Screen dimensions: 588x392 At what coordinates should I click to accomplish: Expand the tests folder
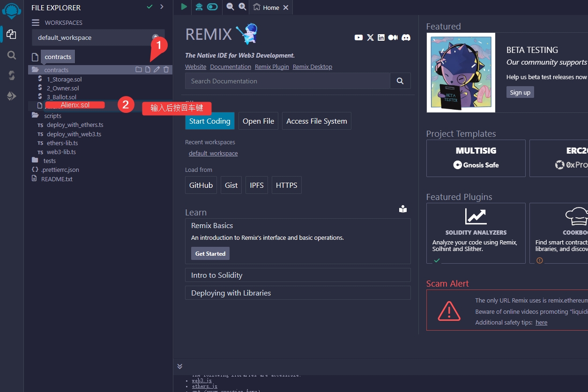click(49, 161)
